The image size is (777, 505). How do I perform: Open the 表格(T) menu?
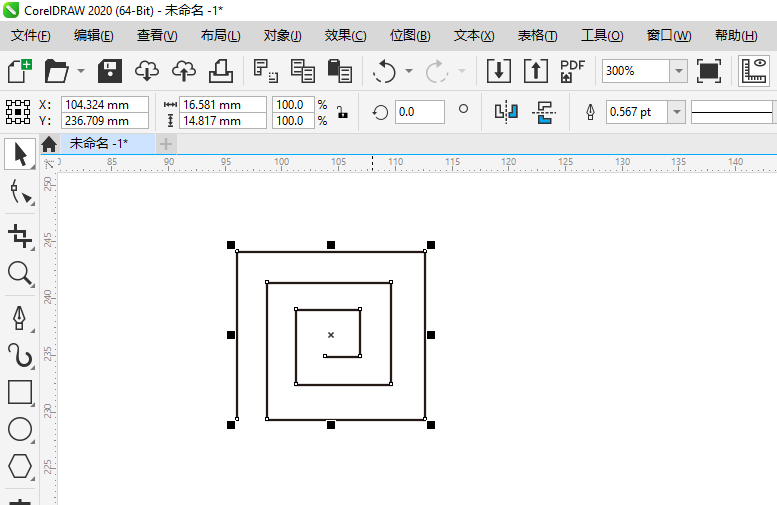537,36
